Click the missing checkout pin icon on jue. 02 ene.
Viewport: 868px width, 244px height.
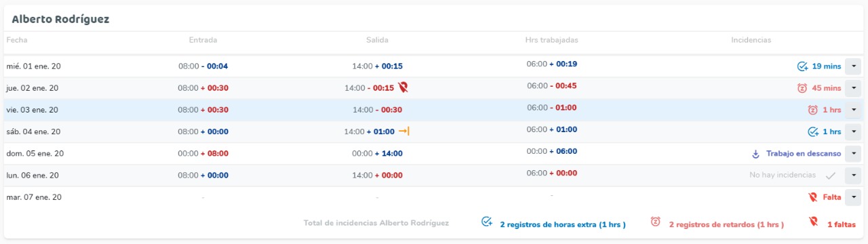point(403,87)
